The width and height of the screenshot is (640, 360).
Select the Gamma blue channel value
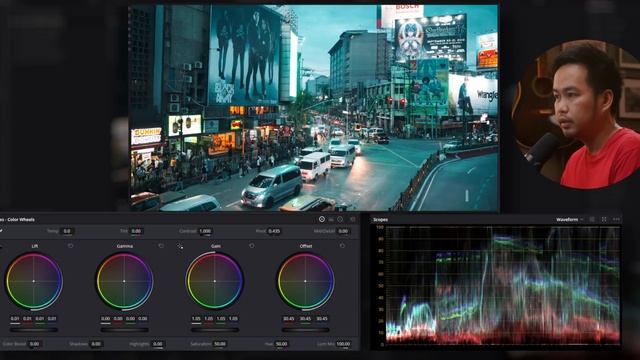point(142,319)
